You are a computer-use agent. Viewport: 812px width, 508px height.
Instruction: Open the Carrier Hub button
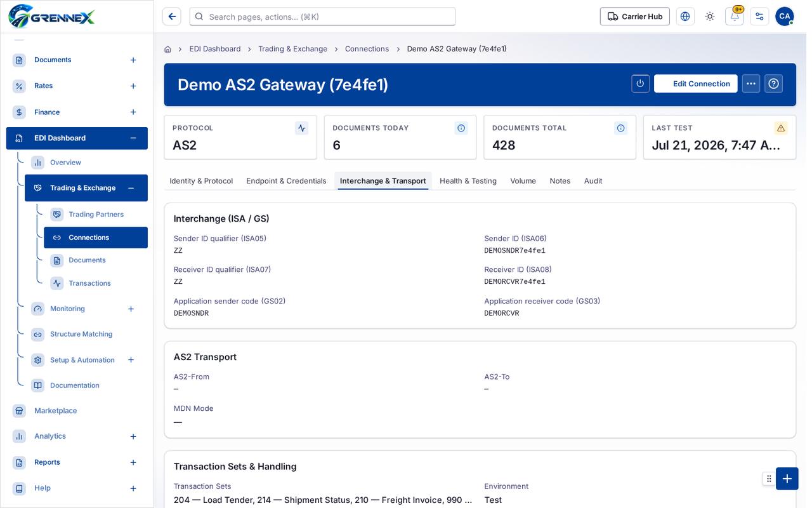click(x=635, y=17)
